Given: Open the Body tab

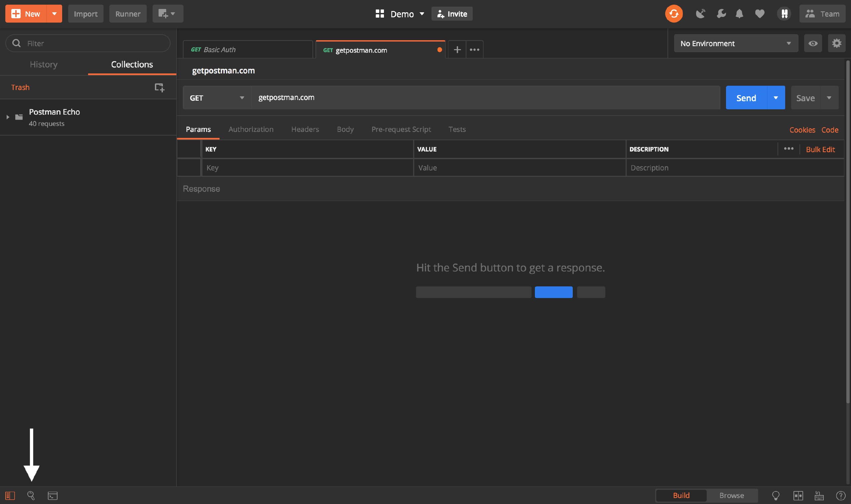Looking at the screenshot, I should pos(345,129).
